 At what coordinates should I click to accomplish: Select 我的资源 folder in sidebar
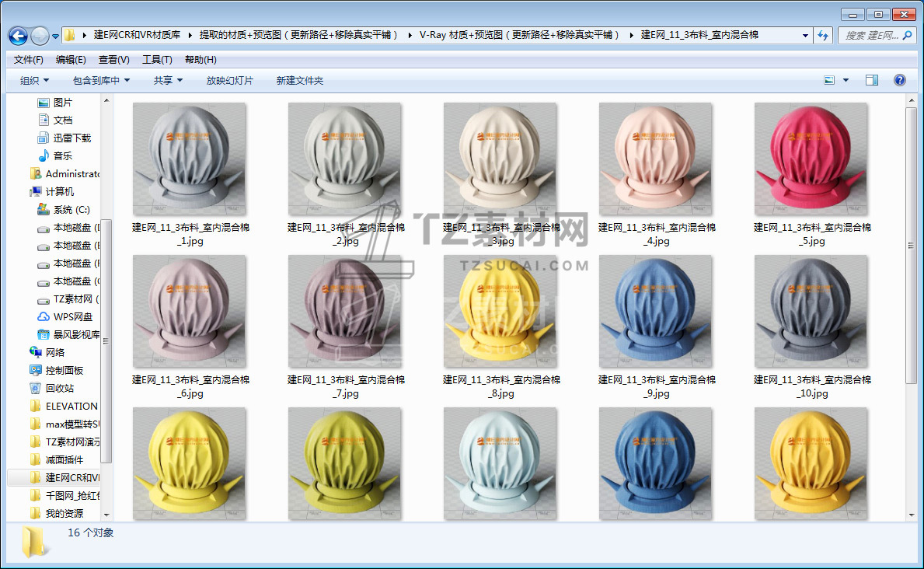tap(57, 514)
